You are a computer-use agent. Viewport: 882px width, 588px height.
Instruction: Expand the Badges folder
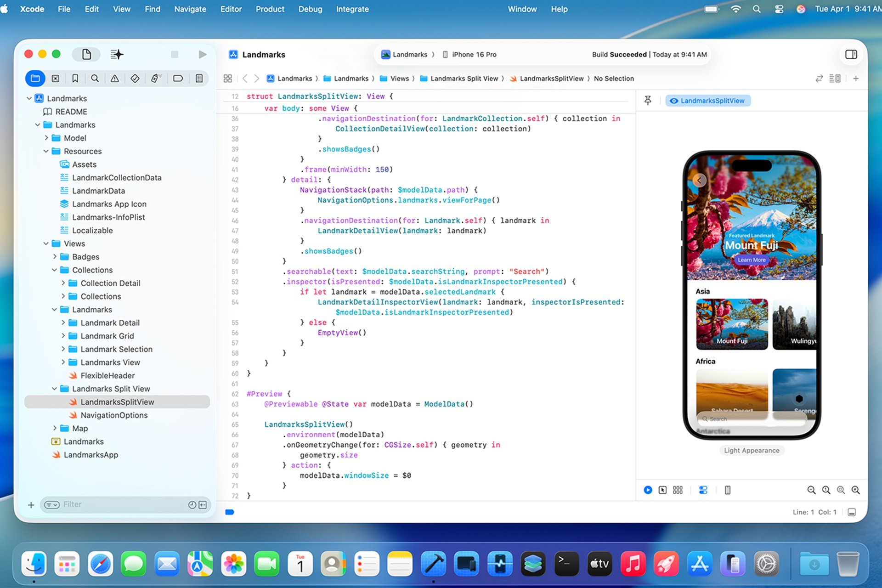pyautogui.click(x=55, y=257)
